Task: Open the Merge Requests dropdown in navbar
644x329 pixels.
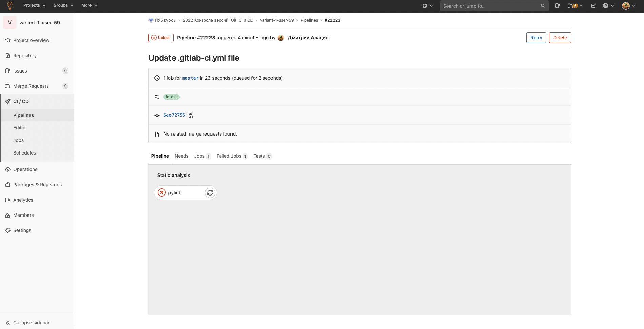Action: tap(575, 6)
